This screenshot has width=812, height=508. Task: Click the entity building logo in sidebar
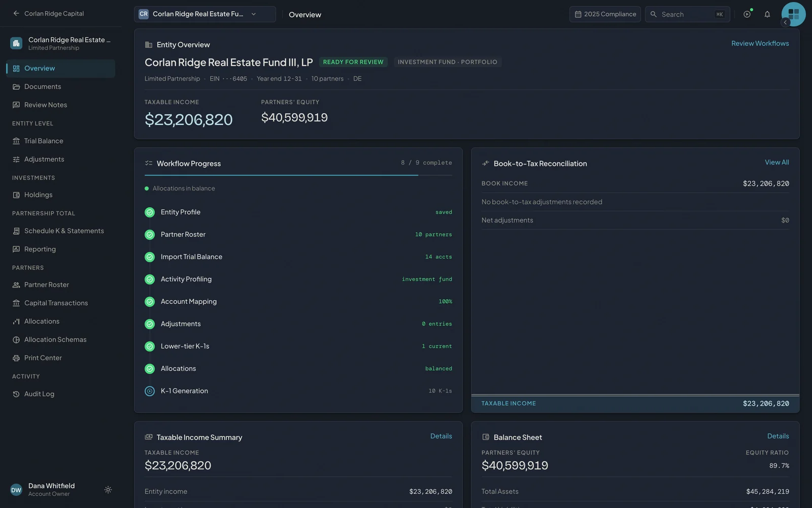[x=16, y=43]
